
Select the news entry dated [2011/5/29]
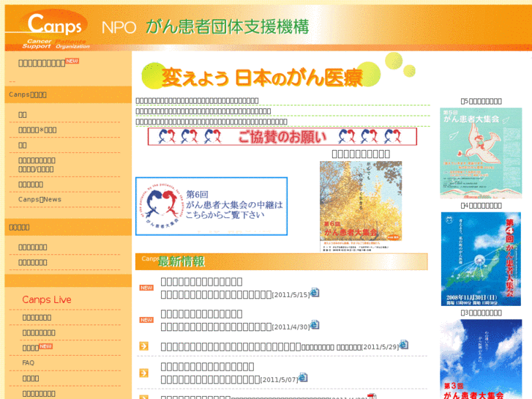click(x=280, y=347)
